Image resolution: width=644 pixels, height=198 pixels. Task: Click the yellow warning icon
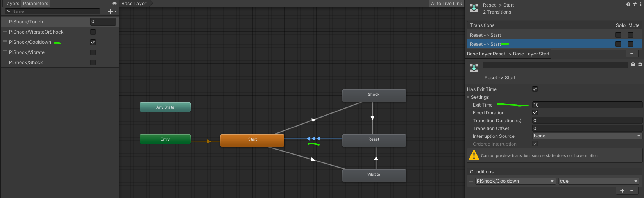474,155
